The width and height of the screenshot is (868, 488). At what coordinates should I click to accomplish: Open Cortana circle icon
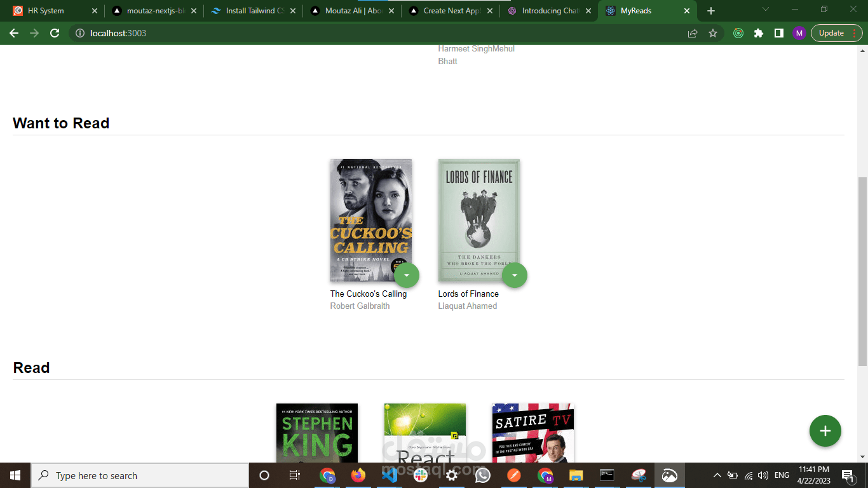pyautogui.click(x=264, y=475)
